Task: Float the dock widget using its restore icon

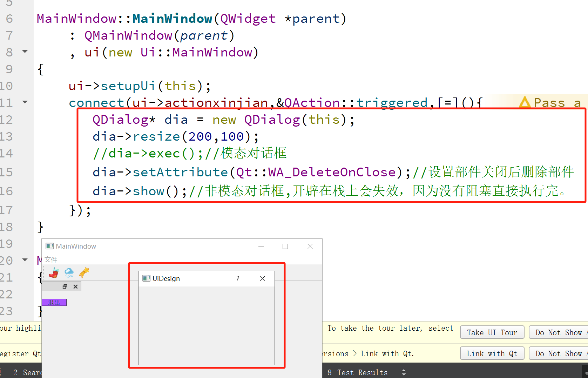Action: tap(65, 286)
